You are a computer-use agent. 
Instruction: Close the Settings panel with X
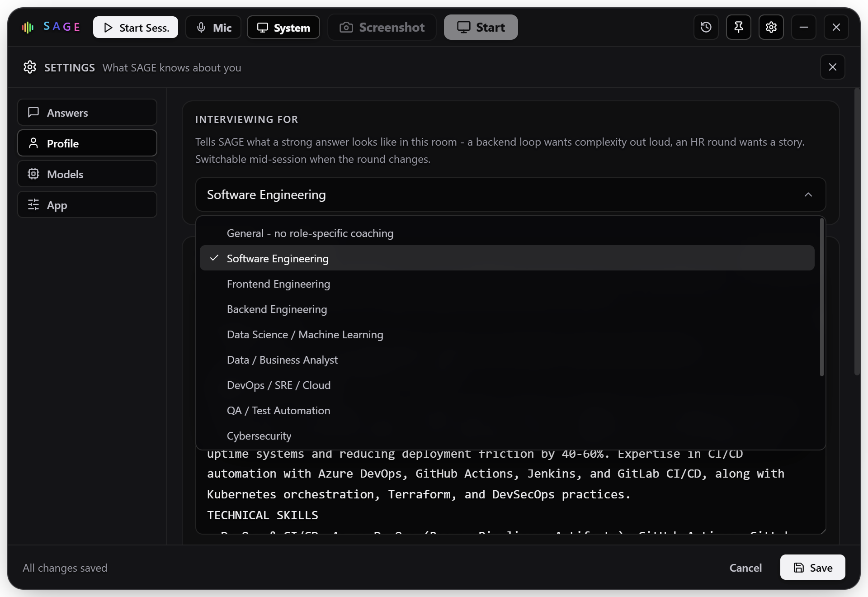point(833,67)
